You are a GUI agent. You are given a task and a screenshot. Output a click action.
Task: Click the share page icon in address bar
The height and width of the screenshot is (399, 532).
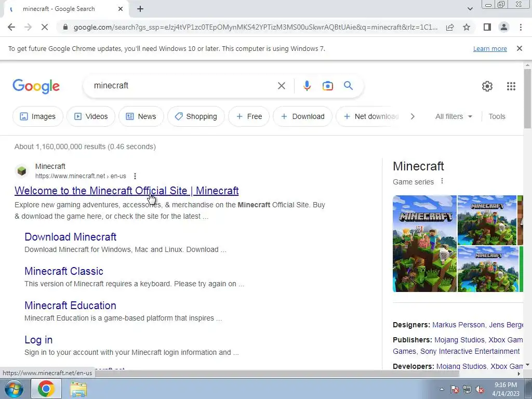pyautogui.click(x=450, y=27)
